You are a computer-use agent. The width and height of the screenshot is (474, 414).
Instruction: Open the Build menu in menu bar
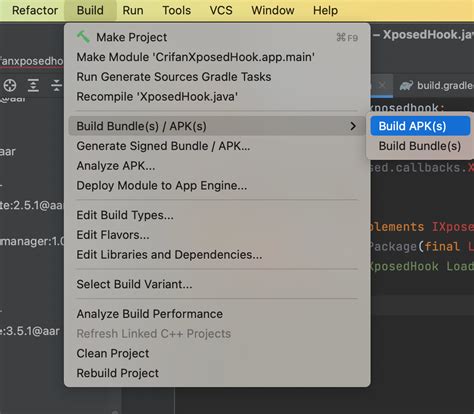pyautogui.click(x=90, y=10)
